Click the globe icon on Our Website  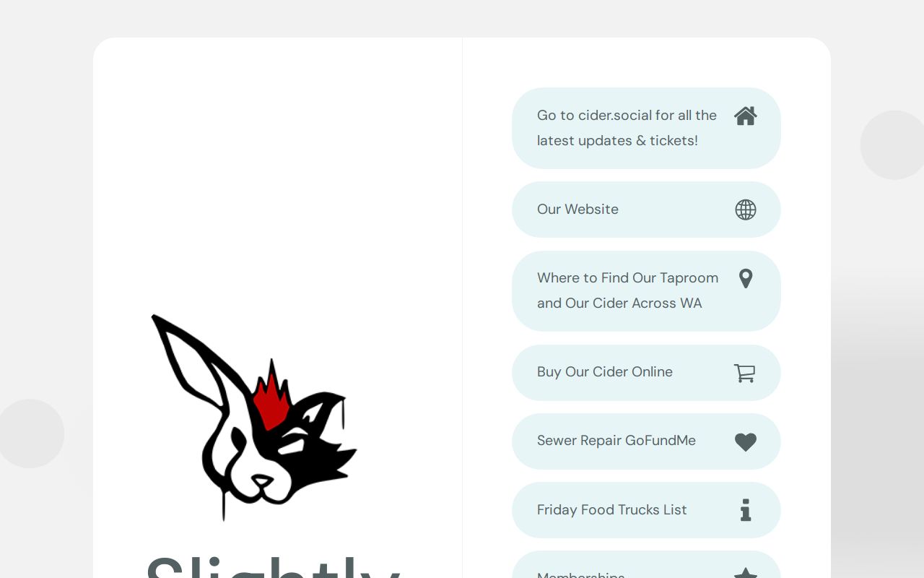point(746,210)
